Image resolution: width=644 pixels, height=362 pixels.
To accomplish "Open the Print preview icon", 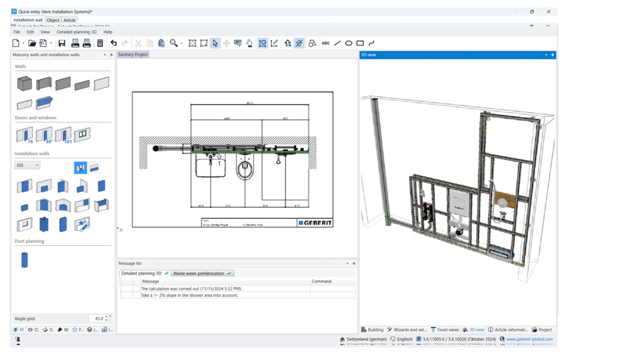I will tap(87, 43).
